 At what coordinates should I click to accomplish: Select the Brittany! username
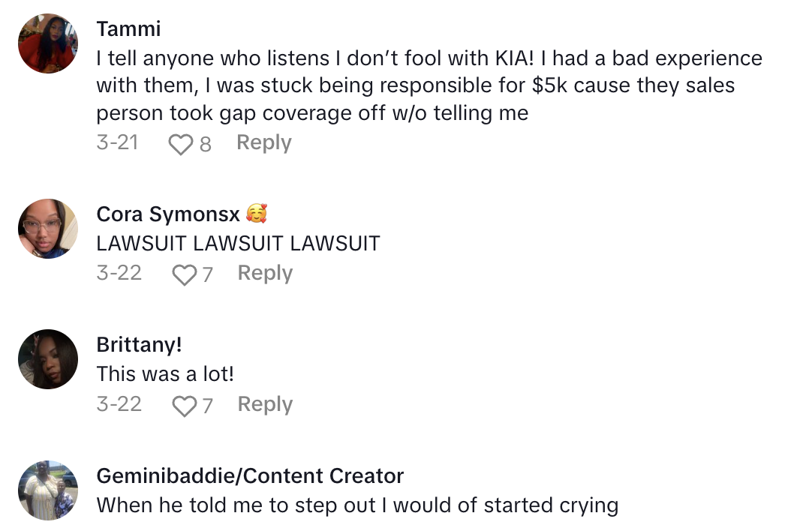140,344
